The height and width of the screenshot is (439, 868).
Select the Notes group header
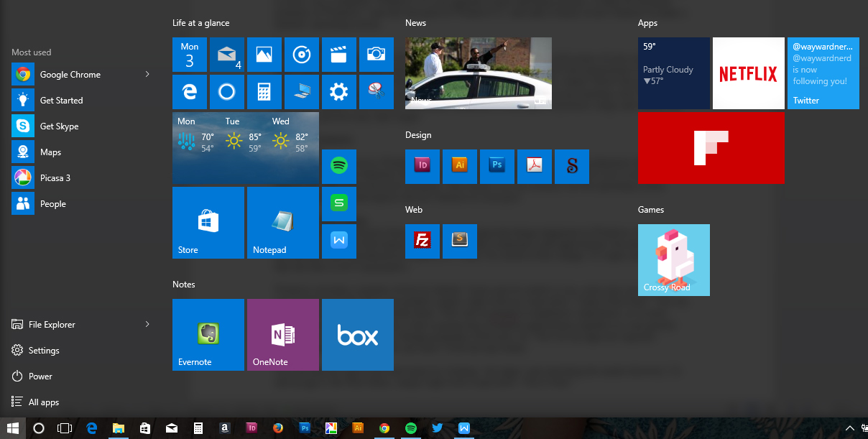[184, 285]
